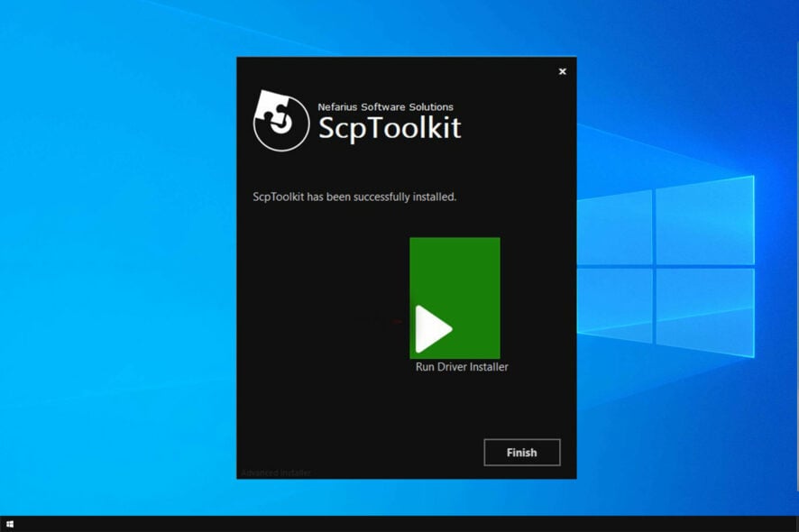The height and width of the screenshot is (532, 799).
Task: Click the green Run Driver Installer tile
Action: (455, 298)
